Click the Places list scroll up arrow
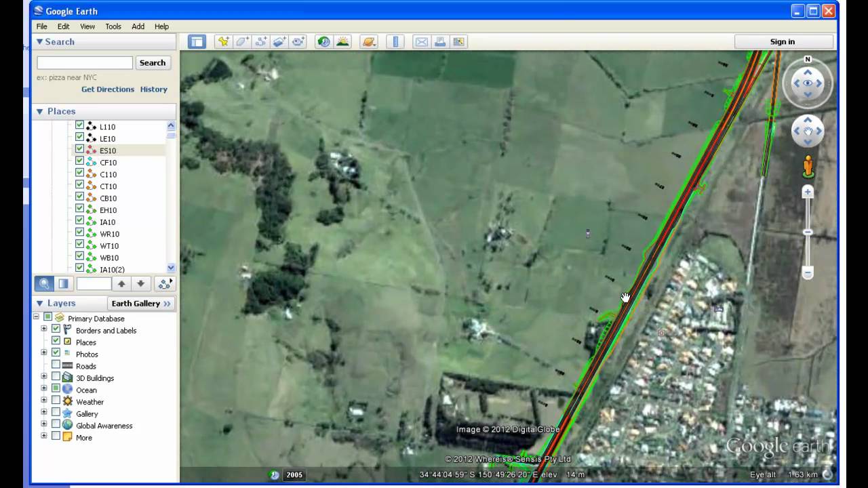The width and height of the screenshot is (868, 488). point(171,125)
